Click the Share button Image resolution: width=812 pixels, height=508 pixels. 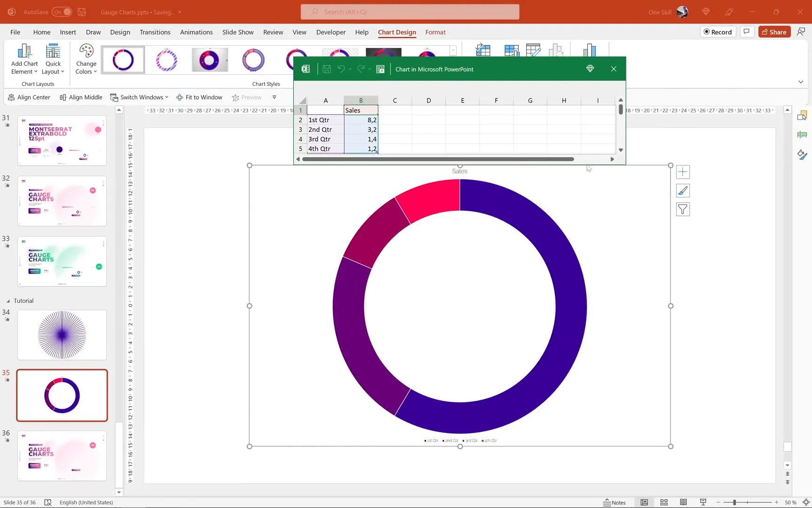(x=774, y=32)
